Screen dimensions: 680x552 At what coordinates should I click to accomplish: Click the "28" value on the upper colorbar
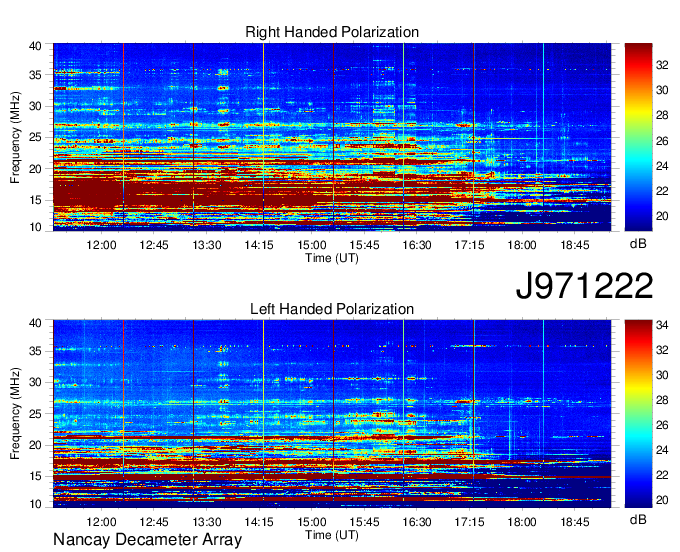pos(662,115)
